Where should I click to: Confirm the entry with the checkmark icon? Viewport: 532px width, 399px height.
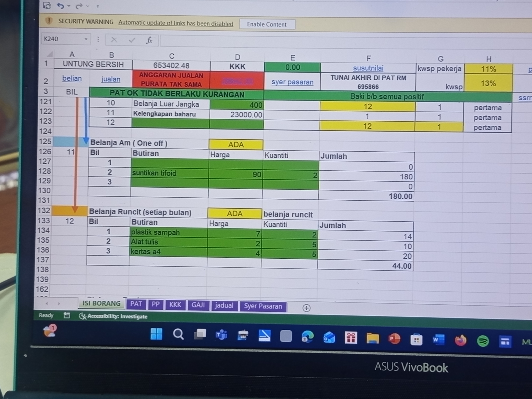[132, 40]
